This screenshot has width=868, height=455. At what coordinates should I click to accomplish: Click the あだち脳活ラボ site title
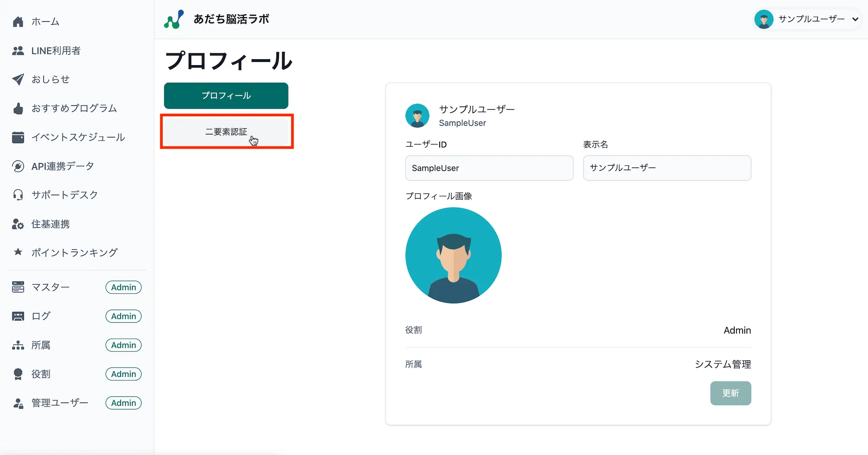tap(231, 20)
